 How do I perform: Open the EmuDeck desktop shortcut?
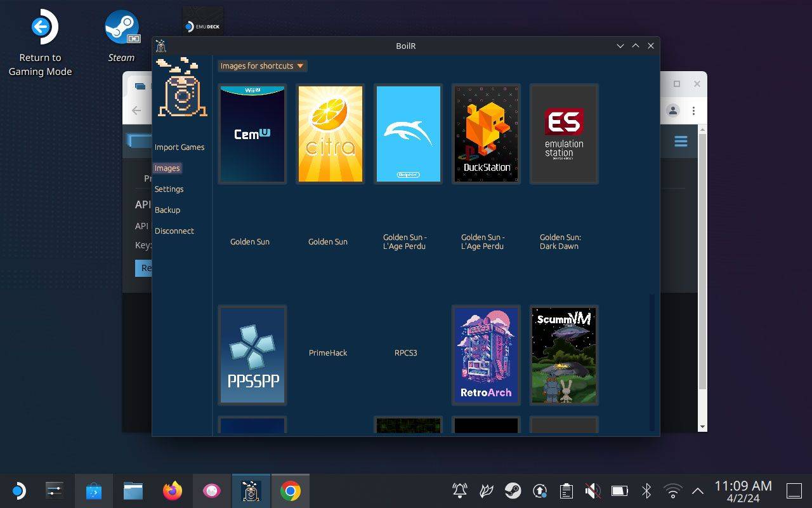(202, 22)
